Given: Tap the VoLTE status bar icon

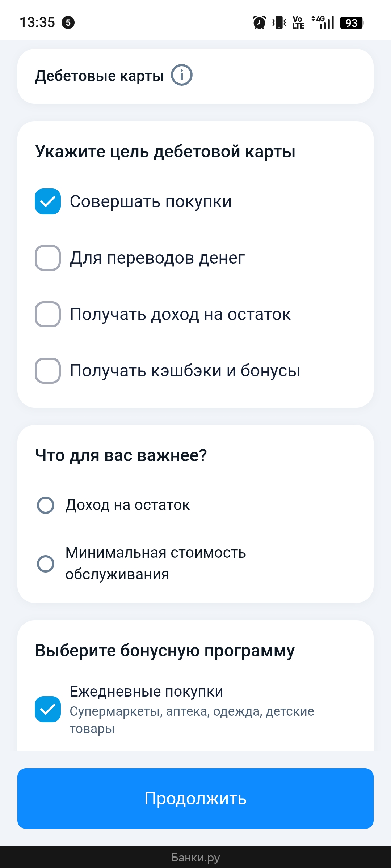Looking at the screenshot, I should pyautogui.click(x=298, y=22).
